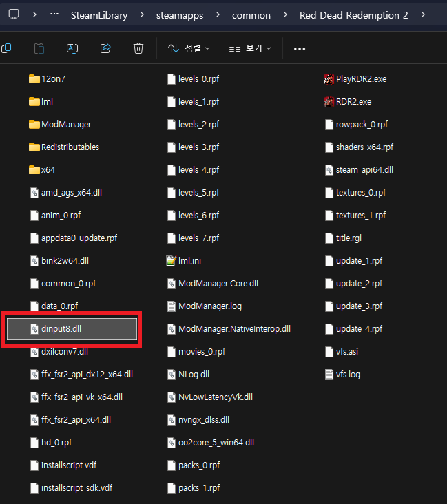This screenshot has width=447, height=504.
Task: Click the Paste toolbar icon
Action: click(39, 48)
